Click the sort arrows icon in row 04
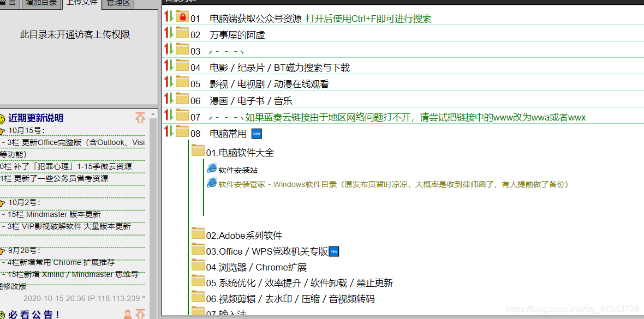The image size is (644, 319). coord(169,65)
